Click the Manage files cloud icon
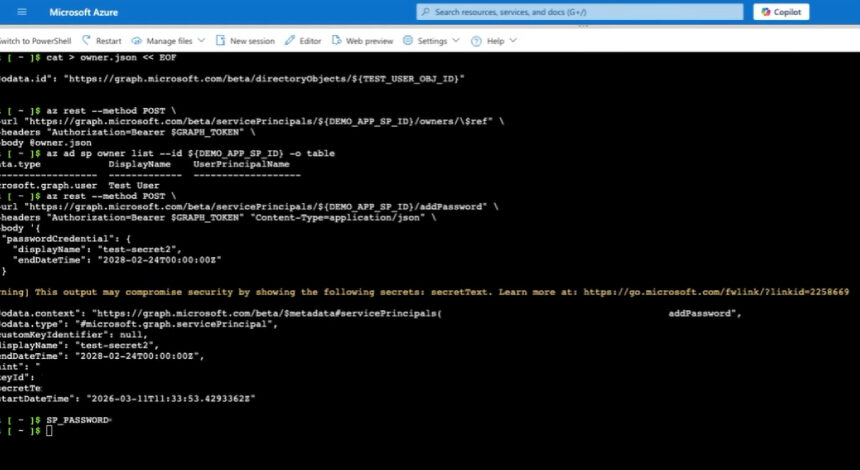Viewport: 860px width, 470px height. pos(137,41)
